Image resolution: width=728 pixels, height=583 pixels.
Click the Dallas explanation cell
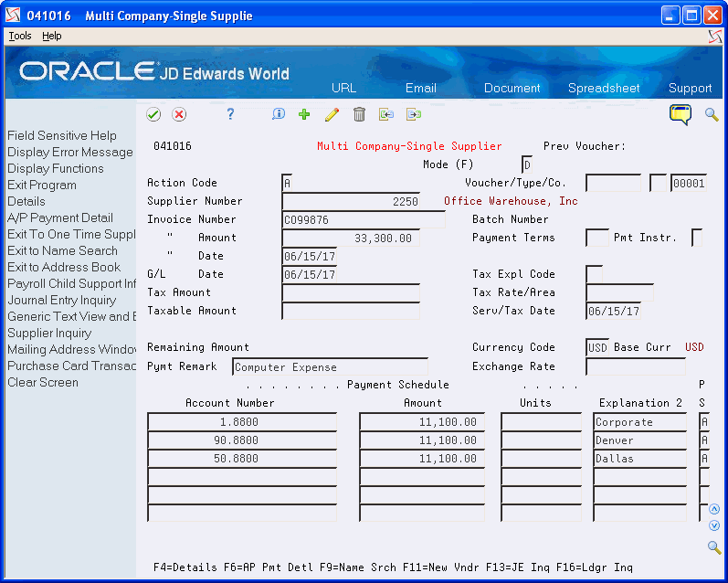(x=639, y=459)
